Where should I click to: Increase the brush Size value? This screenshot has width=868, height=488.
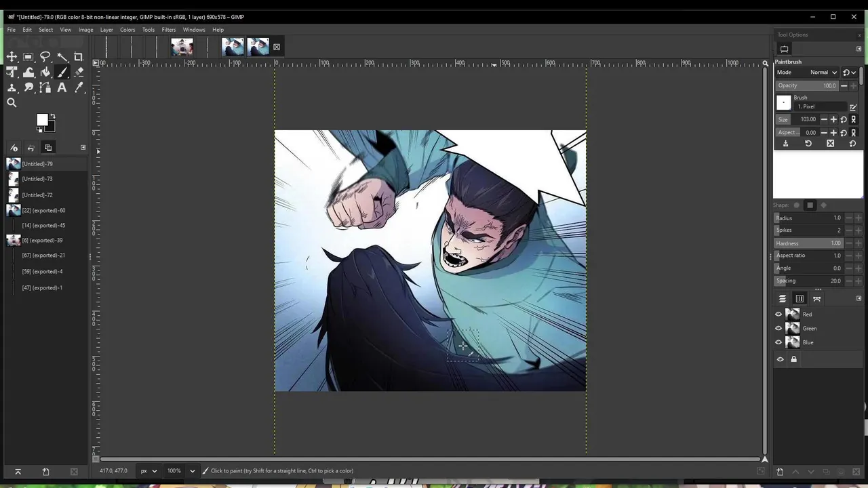[x=833, y=119]
